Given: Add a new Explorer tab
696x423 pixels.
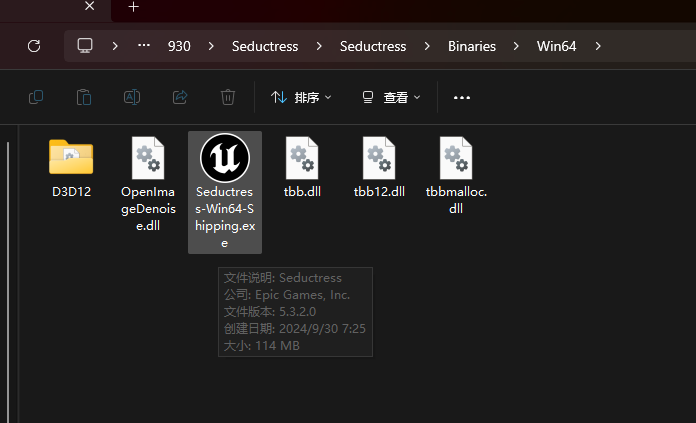Looking at the screenshot, I should [x=133, y=7].
